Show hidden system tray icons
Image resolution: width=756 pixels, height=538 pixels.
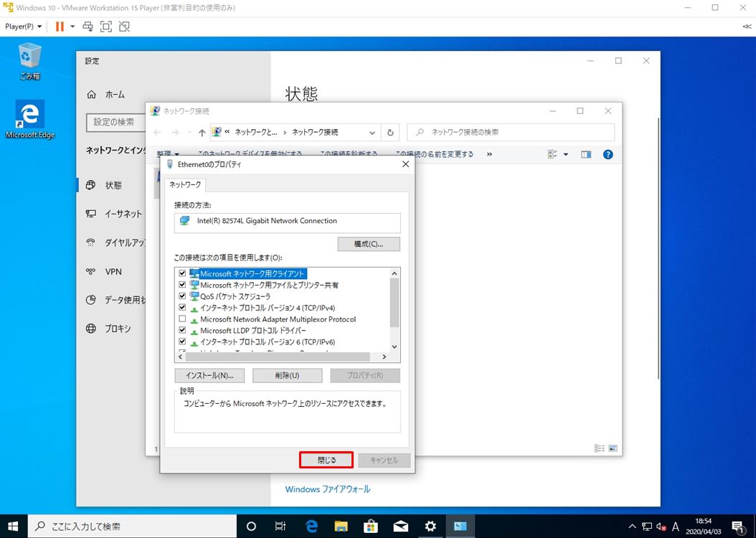pyautogui.click(x=632, y=527)
